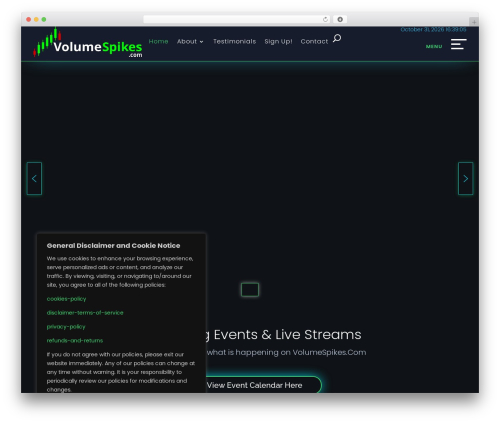Click the slider pagination indicator box
Viewport: 500px width, 423px height.
click(250, 290)
